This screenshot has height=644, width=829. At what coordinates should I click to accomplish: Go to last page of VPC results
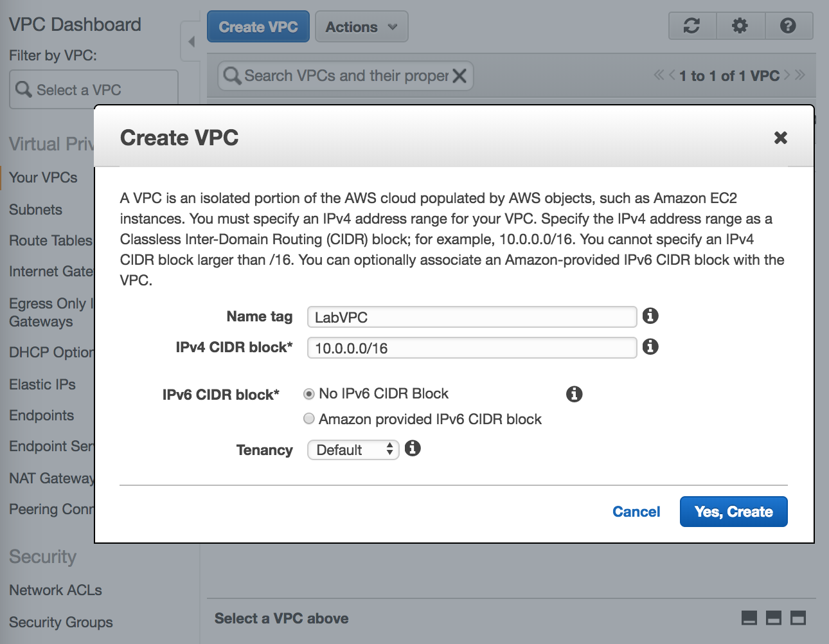pyautogui.click(x=799, y=75)
